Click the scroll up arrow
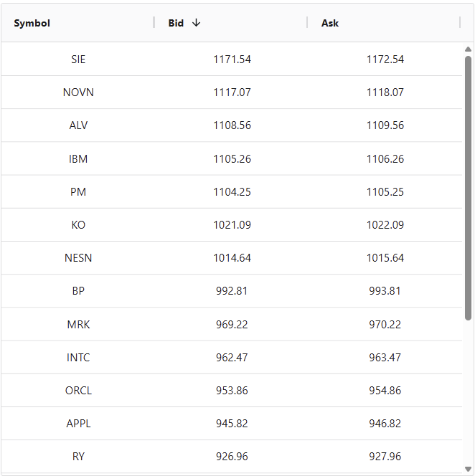 point(468,49)
